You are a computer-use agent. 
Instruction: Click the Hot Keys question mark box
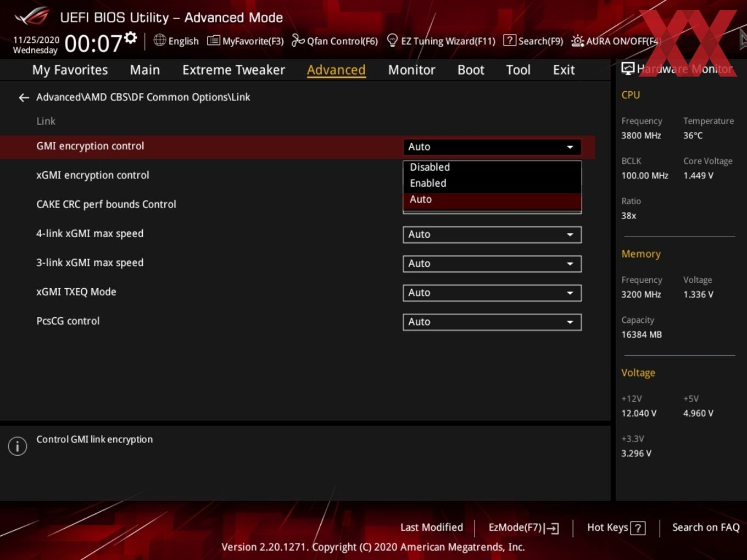click(x=638, y=528)
